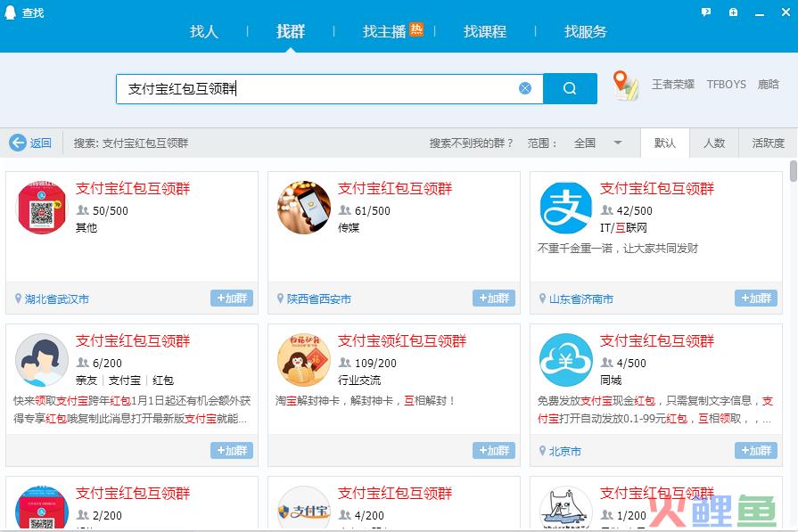Click +加群 for the 陕西省西安市 group

494,298
